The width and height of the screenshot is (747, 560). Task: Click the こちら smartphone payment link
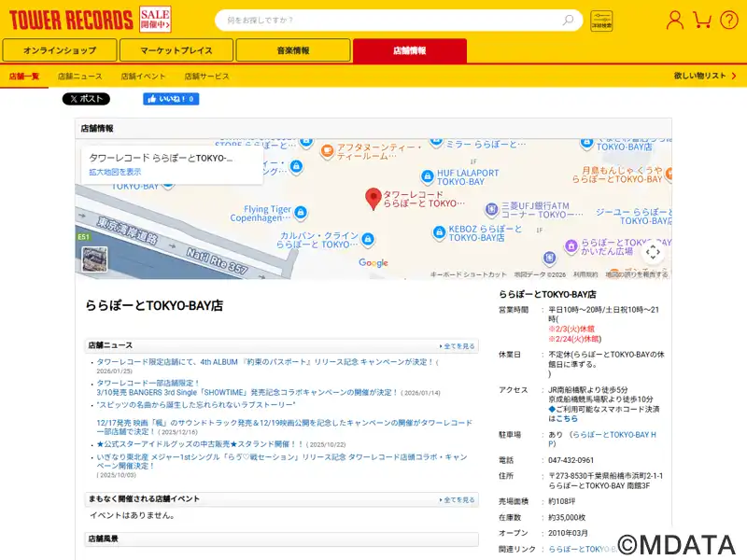(x=567, y=418)
